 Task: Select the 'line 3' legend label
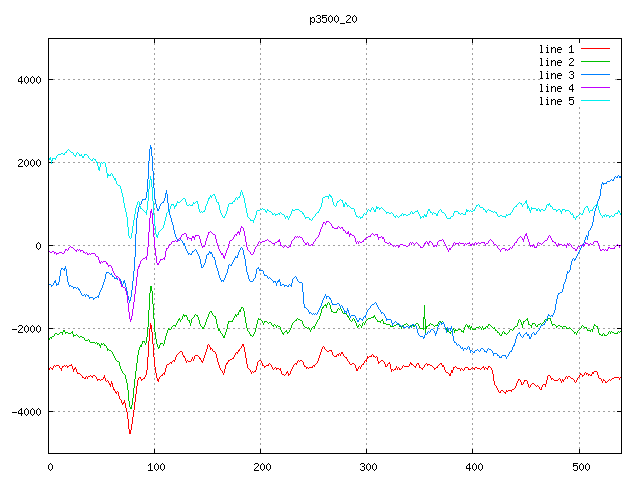pos(556,75)
